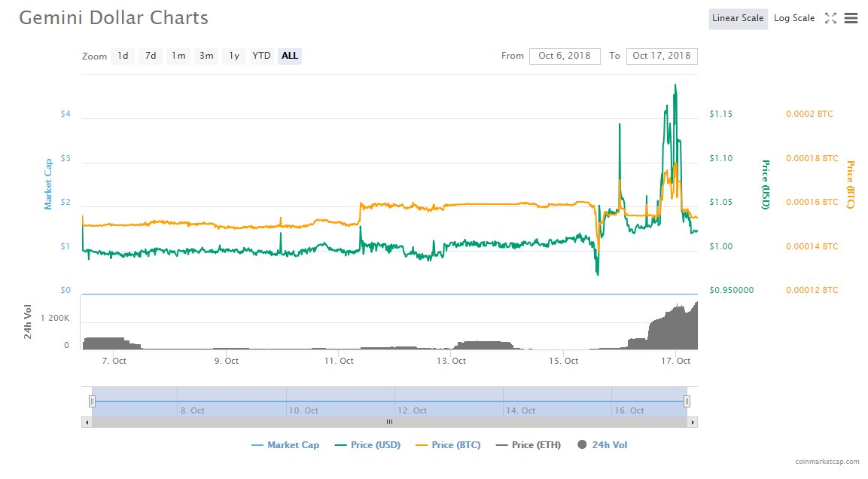Open coinmarketcap.com credit link
Viewport: 868px width, 479px height.
click(827, 461)
